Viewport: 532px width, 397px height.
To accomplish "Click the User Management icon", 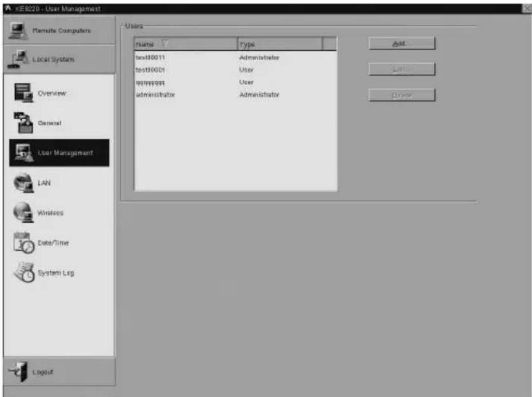I will (25, 153).
